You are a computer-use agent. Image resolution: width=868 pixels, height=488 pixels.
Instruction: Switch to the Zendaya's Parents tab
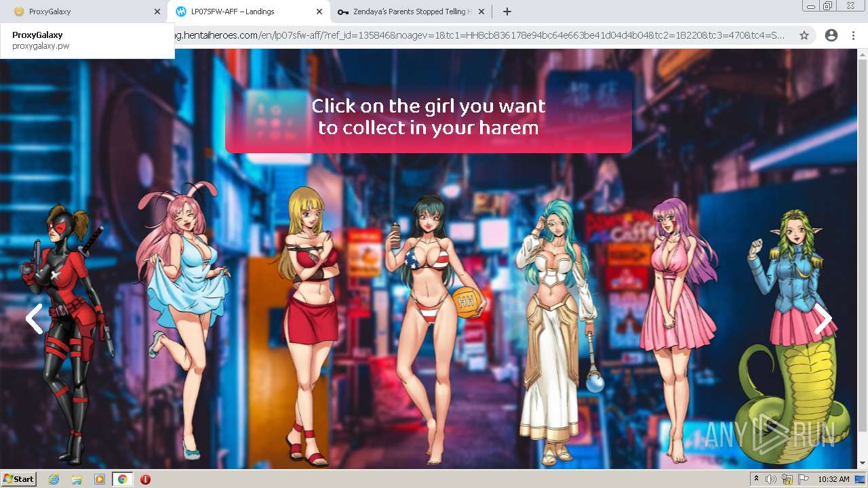point(412,12)
